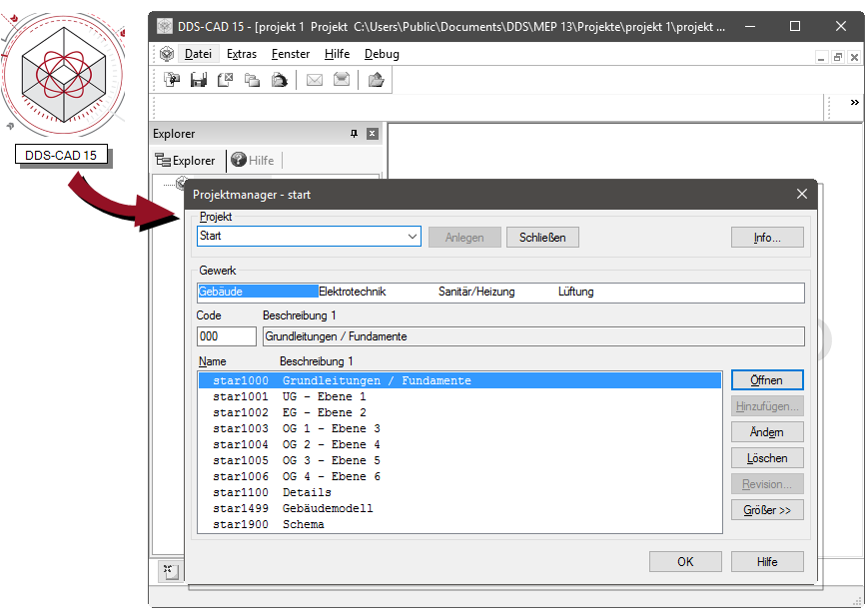Click the save (floppy disk) toolbar icon
Screen dimensions: 868x613
(x=199, y=80)
